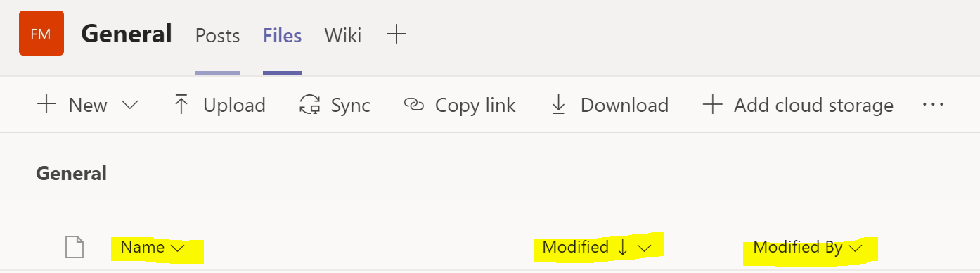Select the Files tab

pos(283,35)
